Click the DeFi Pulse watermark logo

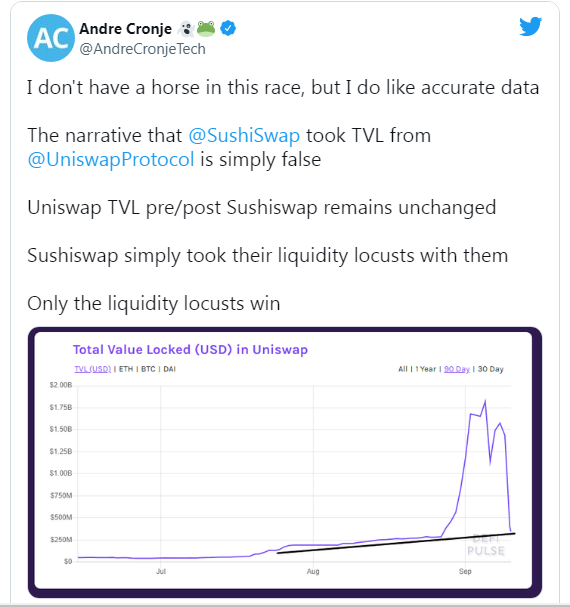tap(486, 545)
